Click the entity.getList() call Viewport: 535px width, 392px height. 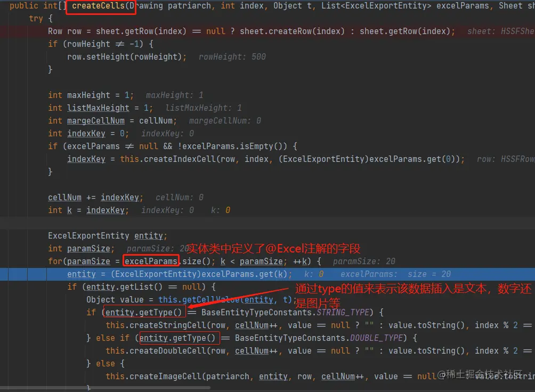[124, 287]
